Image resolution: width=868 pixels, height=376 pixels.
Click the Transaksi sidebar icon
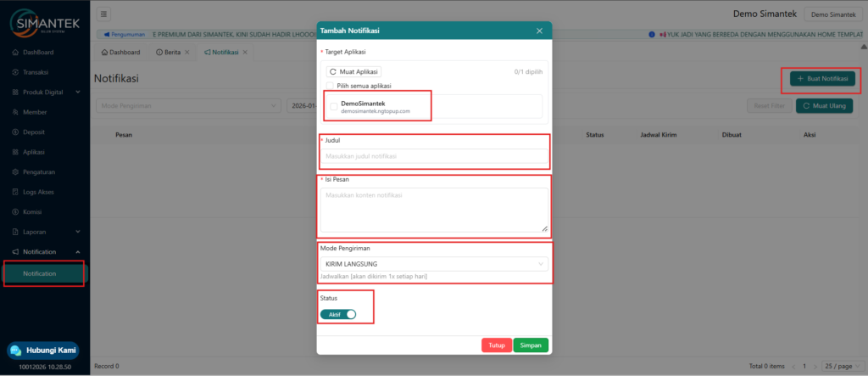(x=15, y=72)
